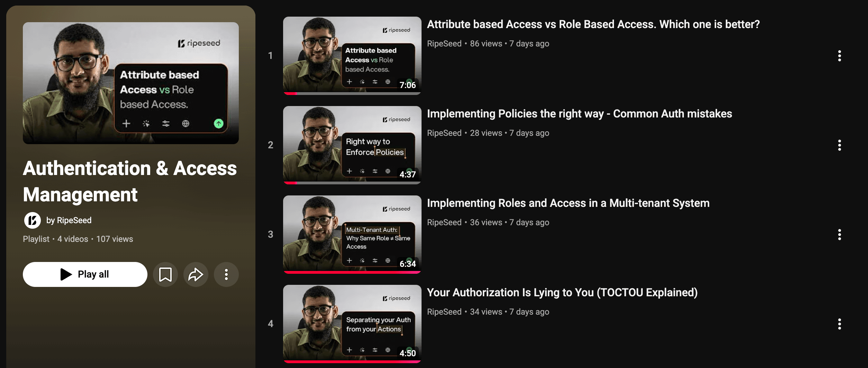
Task: Open options menu for Attribute based Access video
Action: click(x=839, y=56)
